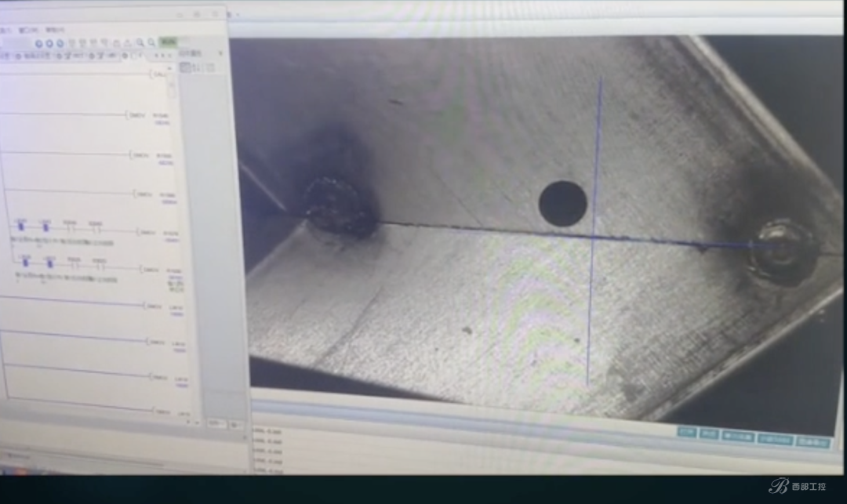Click the second teal button below camera image
Screen dimensions: 847x504
coord(709,434)
